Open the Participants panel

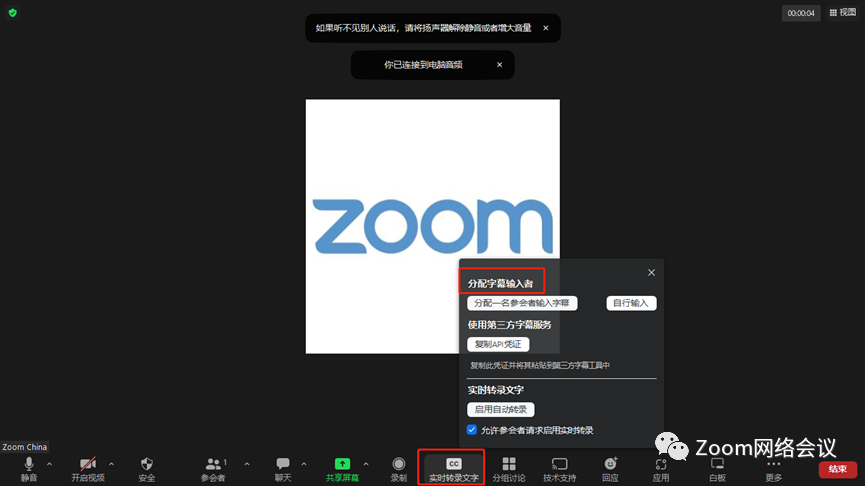[213, 469]
